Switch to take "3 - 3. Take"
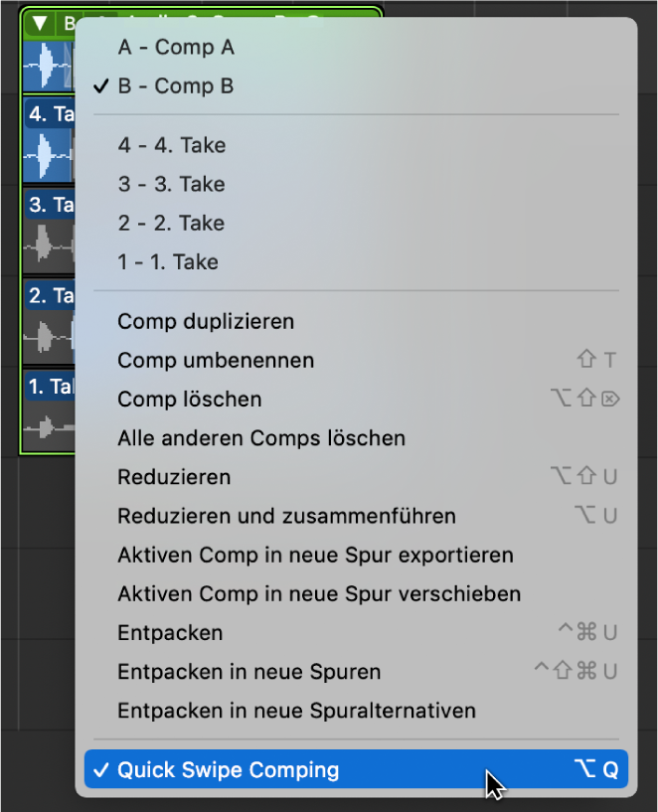658x812 pixels. click(x=171, y=183)
